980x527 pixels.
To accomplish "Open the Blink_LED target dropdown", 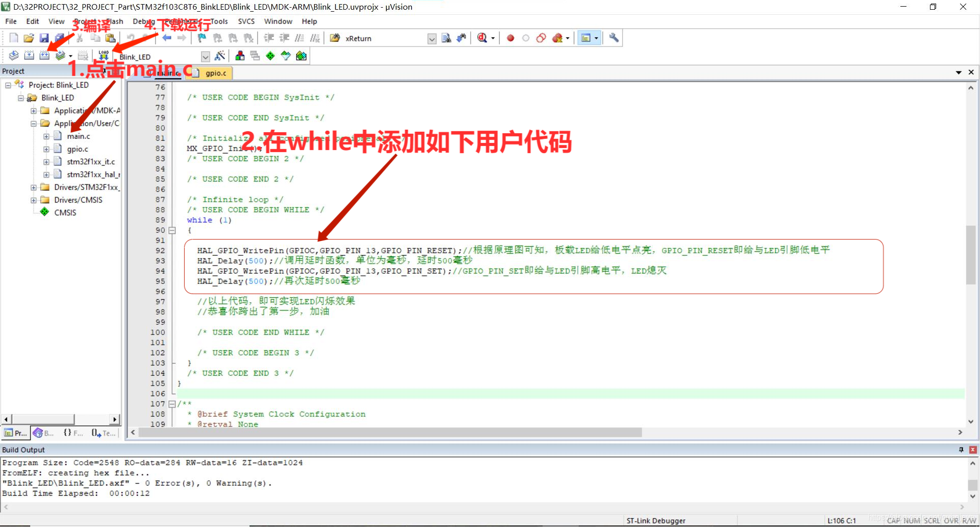I will pos(205,57).
